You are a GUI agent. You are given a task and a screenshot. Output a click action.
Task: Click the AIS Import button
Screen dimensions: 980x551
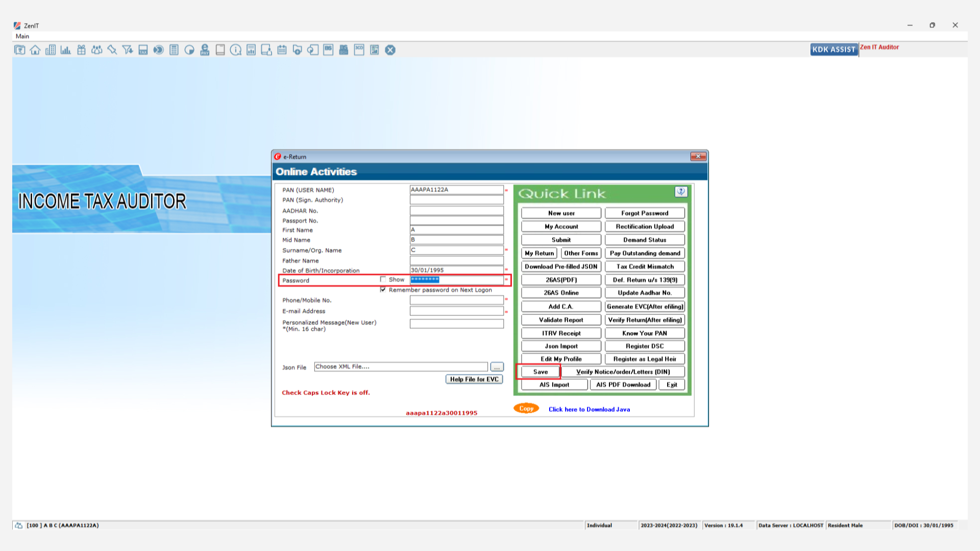point(554,385)
